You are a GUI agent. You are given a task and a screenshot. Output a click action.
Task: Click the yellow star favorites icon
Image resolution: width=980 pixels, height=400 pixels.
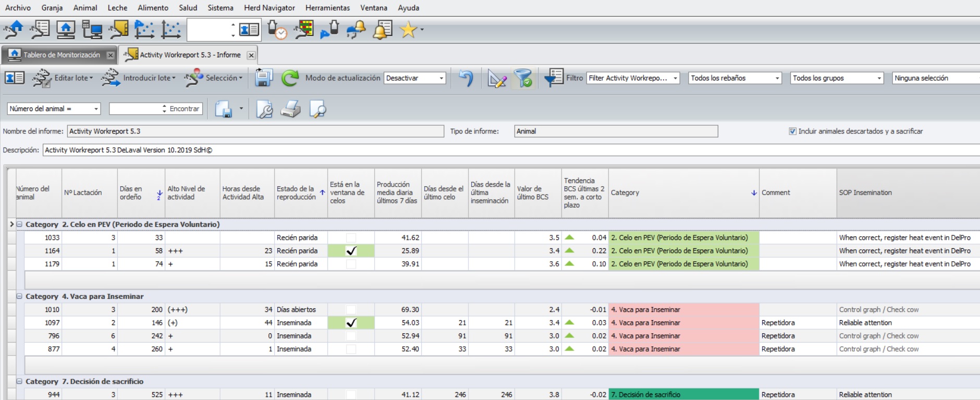click(408, 30)
